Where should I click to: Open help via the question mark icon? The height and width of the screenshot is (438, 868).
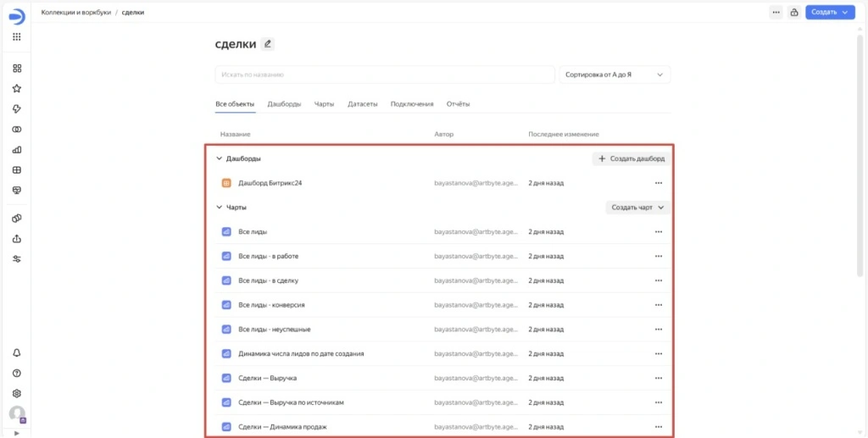pos(17,373)
